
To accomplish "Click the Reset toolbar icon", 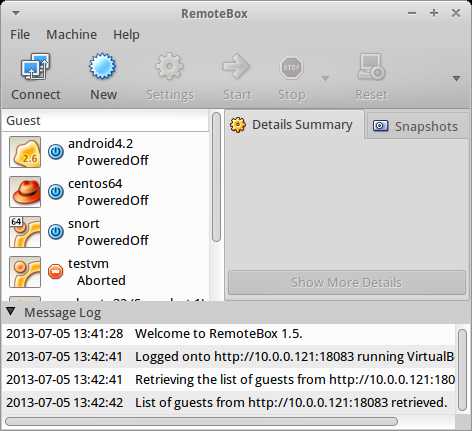I will click(371, 67).
